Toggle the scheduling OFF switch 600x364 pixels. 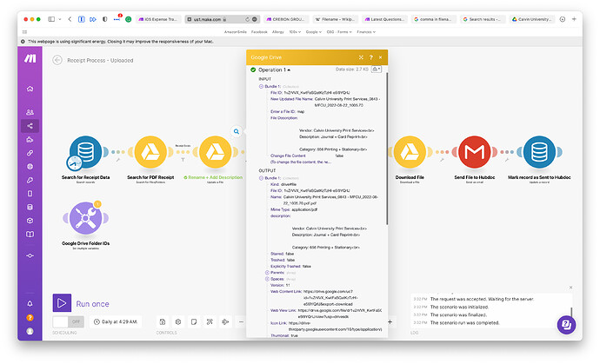click(x=69, y=321)
